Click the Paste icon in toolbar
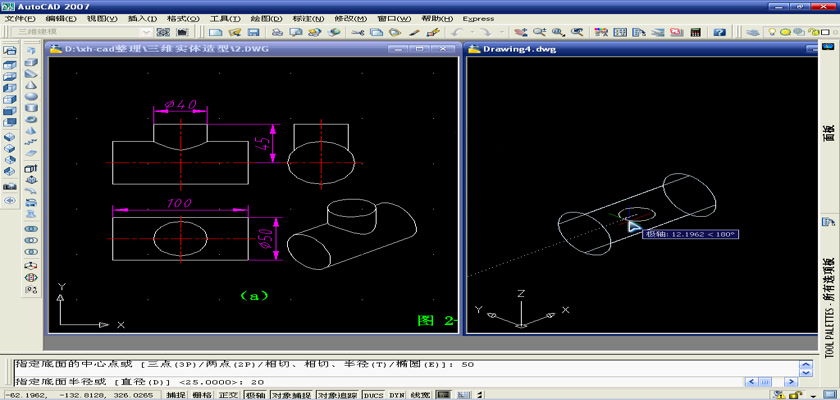The width and height of the screenshot is (840, 400). tap(395, 32)
